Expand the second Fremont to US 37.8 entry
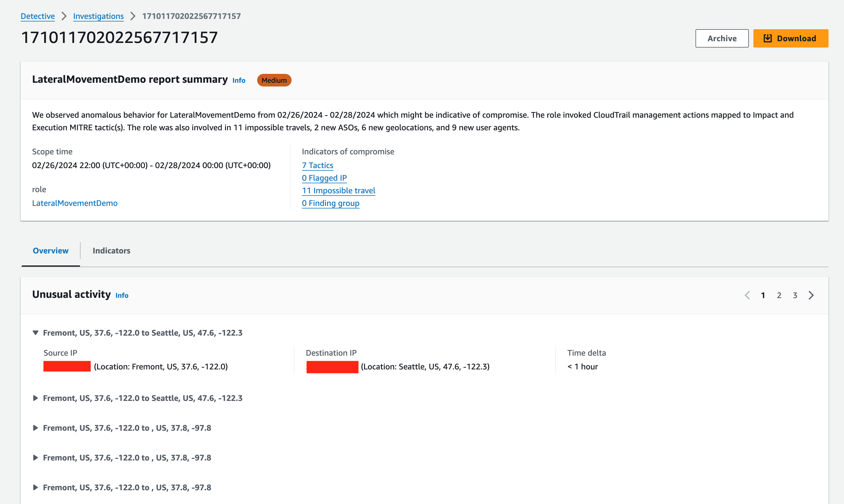The image size is (844, 504). 35,458
